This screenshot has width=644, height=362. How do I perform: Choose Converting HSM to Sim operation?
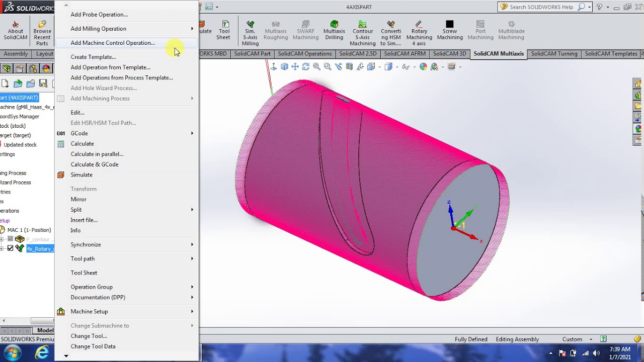click(x=391, y=33)
